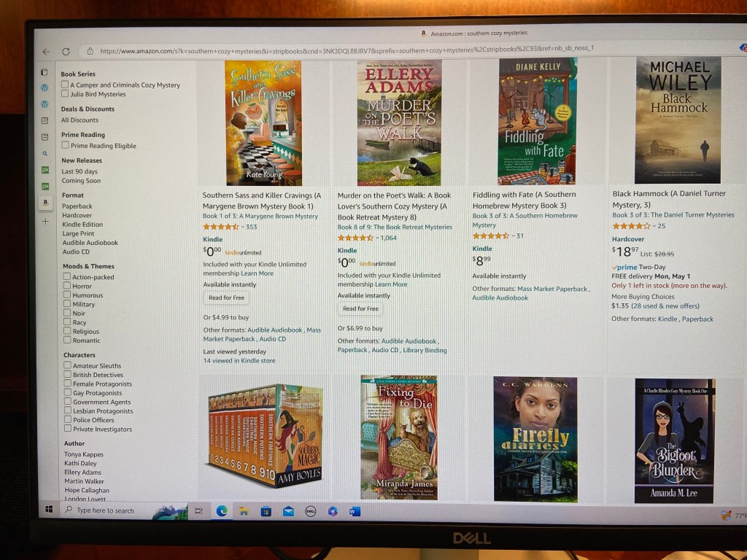Check the Julia Bird Mysteries box
The width and height of the screenshot is (747, 560).
tap(65, 94)
